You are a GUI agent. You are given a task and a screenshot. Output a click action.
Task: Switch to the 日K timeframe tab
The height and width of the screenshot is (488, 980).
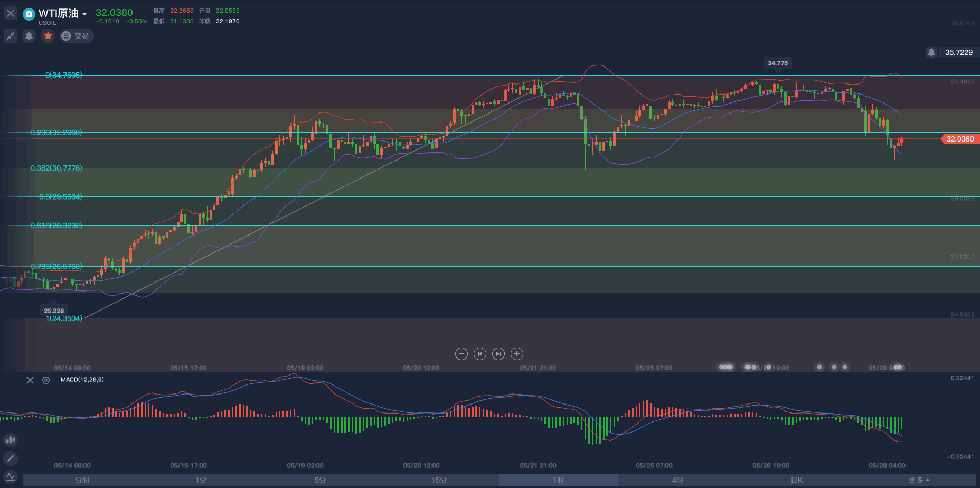click(x=797, y=480)
